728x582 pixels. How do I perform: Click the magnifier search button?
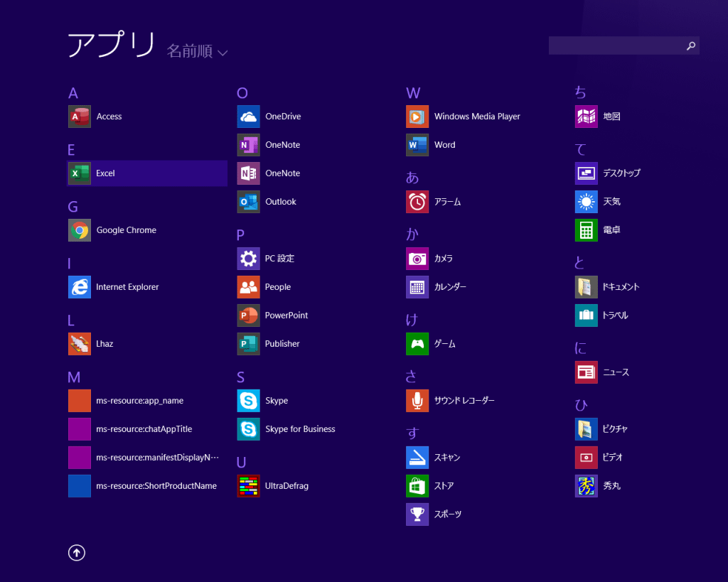691,45
